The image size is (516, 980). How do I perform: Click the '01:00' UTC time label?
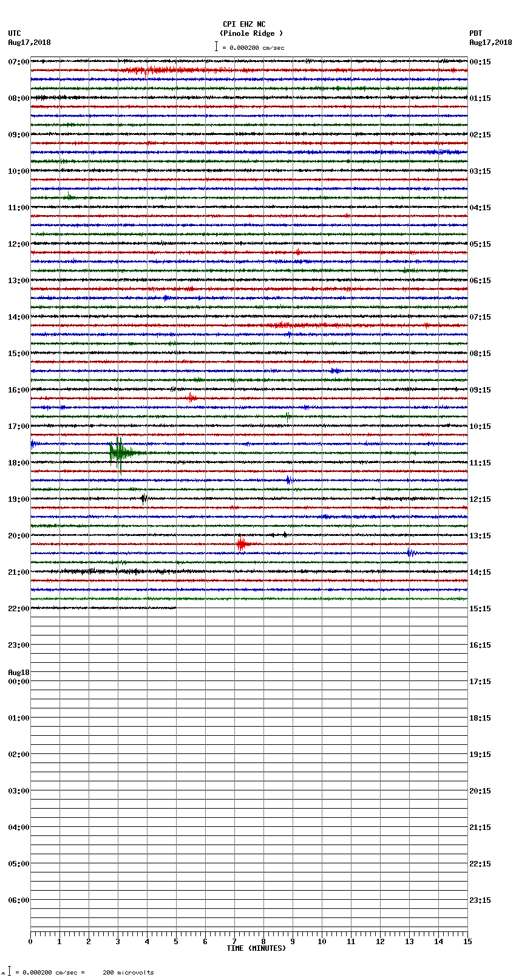19,718
